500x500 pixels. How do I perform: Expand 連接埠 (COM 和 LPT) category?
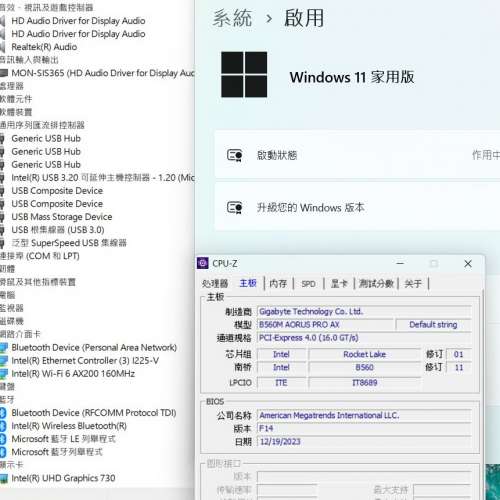tap(40, 256)
